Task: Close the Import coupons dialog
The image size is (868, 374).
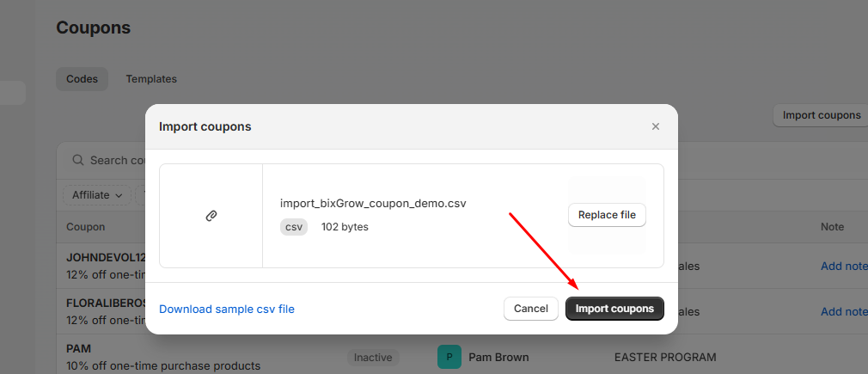Action: click(655, 126)
